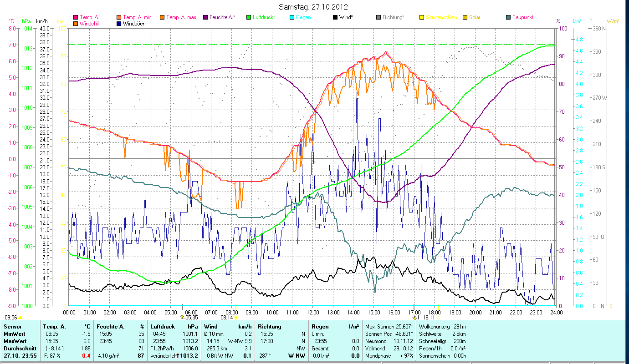The width and height of the screenshot is (629, 364).
Task: Click the 'Richtung' column header in table
Action: 270,327
